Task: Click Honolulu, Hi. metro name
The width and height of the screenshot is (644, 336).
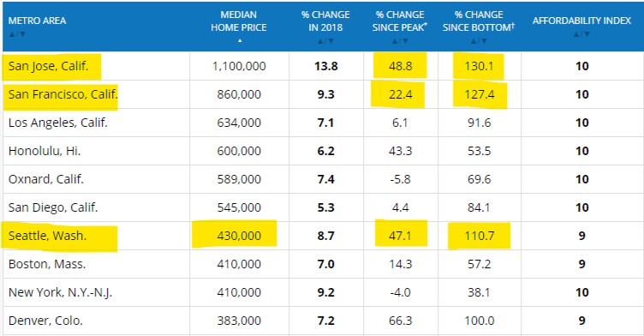Action: [45, 151]
